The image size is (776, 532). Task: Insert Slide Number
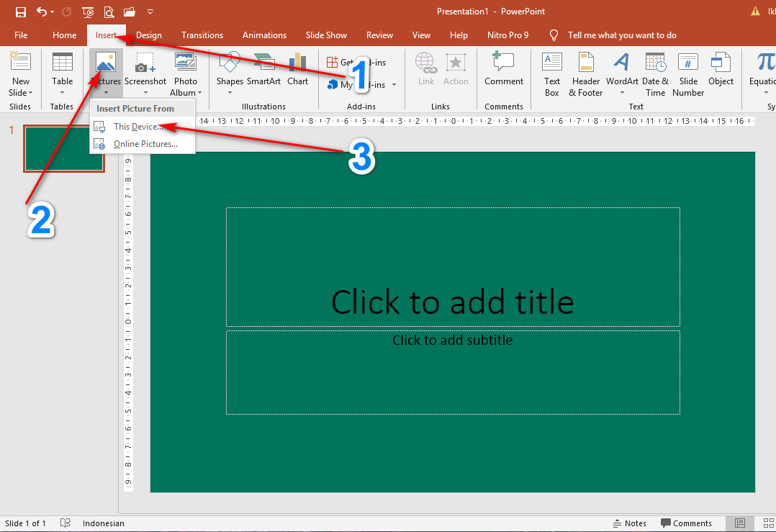[688, 74]
